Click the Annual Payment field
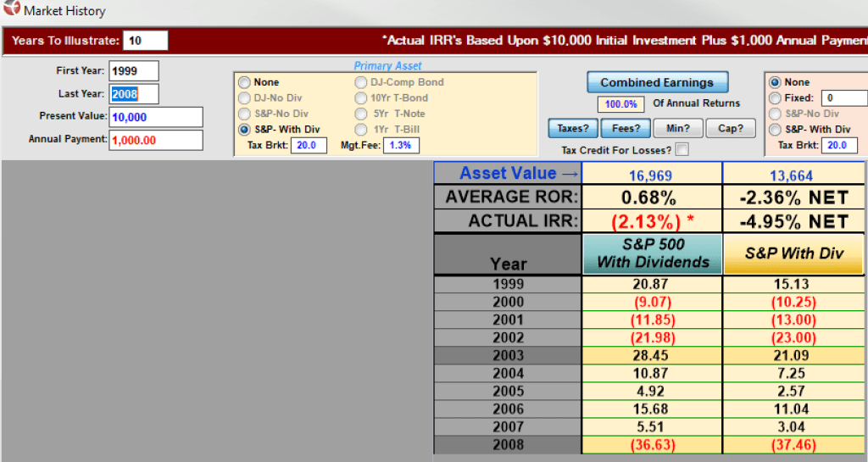The image size is (868, 462). tap(156, 140)
